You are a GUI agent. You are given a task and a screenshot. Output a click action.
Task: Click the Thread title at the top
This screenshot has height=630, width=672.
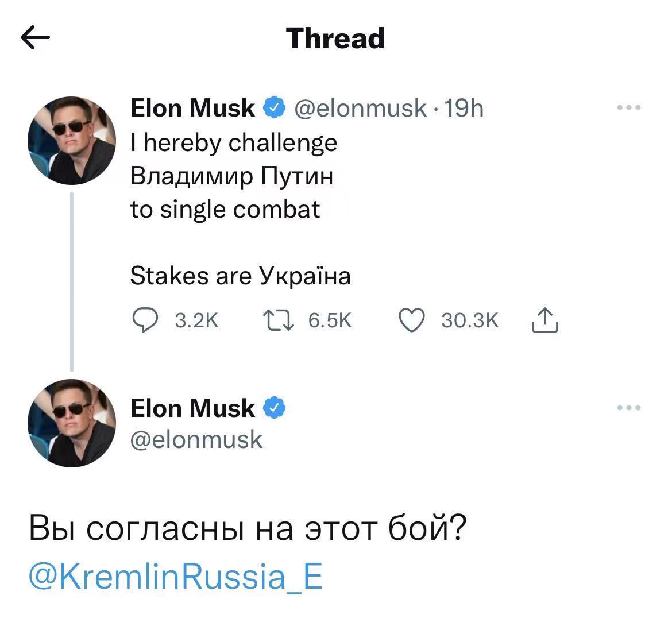click(335, 38)
